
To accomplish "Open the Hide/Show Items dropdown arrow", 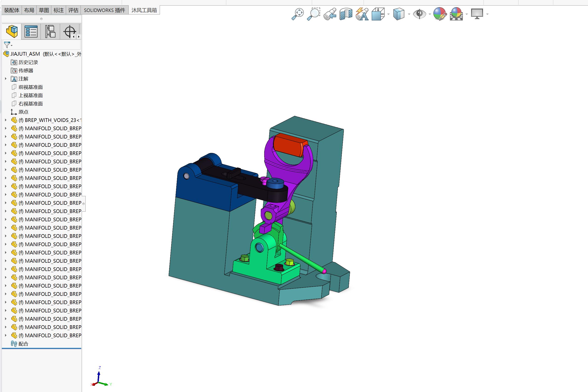I will click(430, 14).
